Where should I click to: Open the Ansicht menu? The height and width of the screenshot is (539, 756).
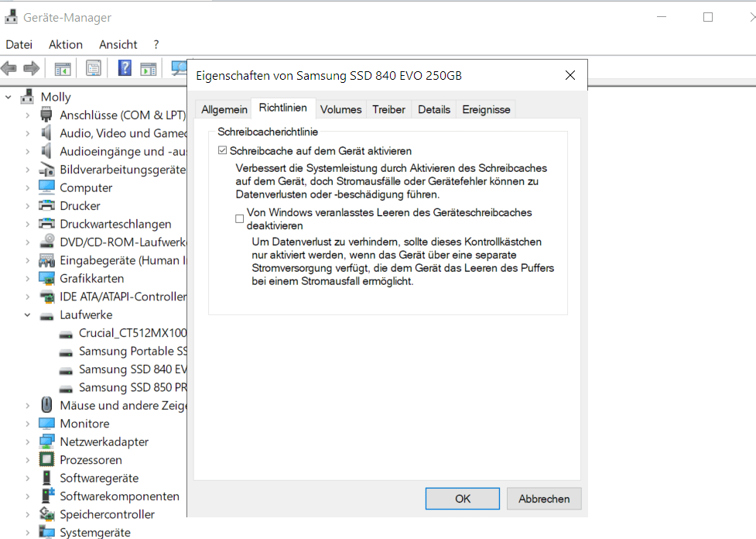pyautogui.click(x=118, y=44)
